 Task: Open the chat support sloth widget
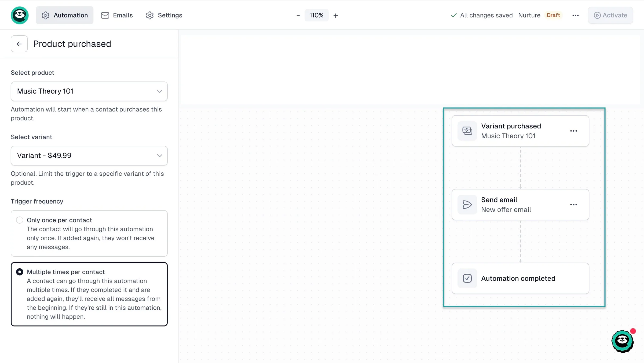623,341
